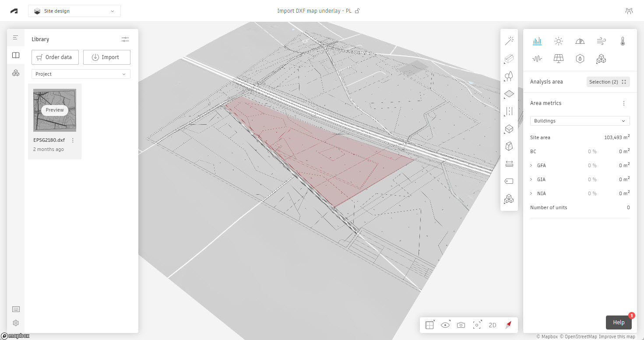
Task: Expand the GFA metrics row
Action: click(531, 165)
